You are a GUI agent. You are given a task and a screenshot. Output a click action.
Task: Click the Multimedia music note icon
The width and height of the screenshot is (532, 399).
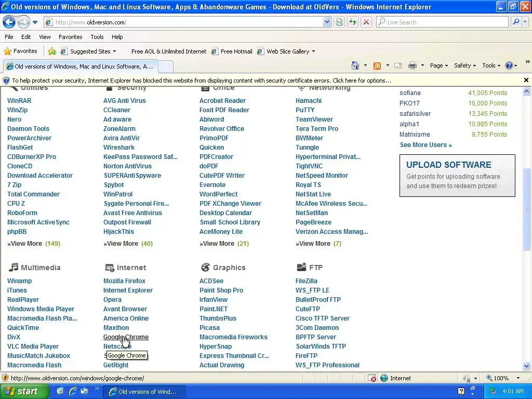[x=13, y=268]
